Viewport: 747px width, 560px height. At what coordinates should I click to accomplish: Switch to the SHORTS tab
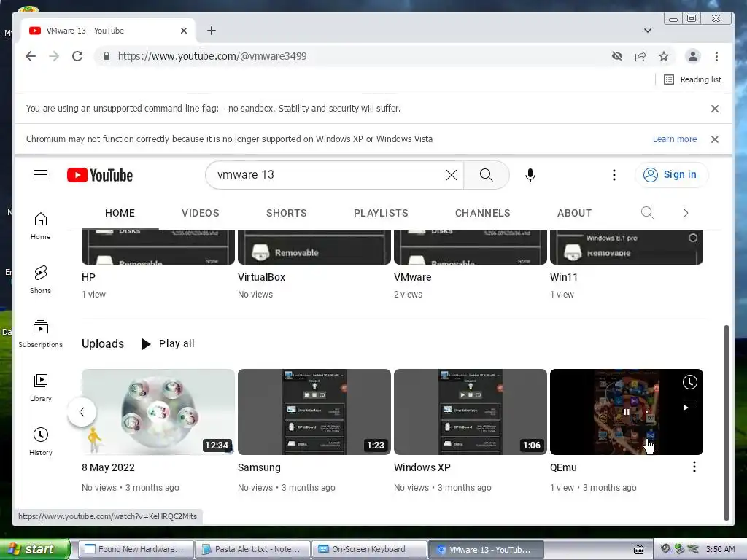point(286,213)
